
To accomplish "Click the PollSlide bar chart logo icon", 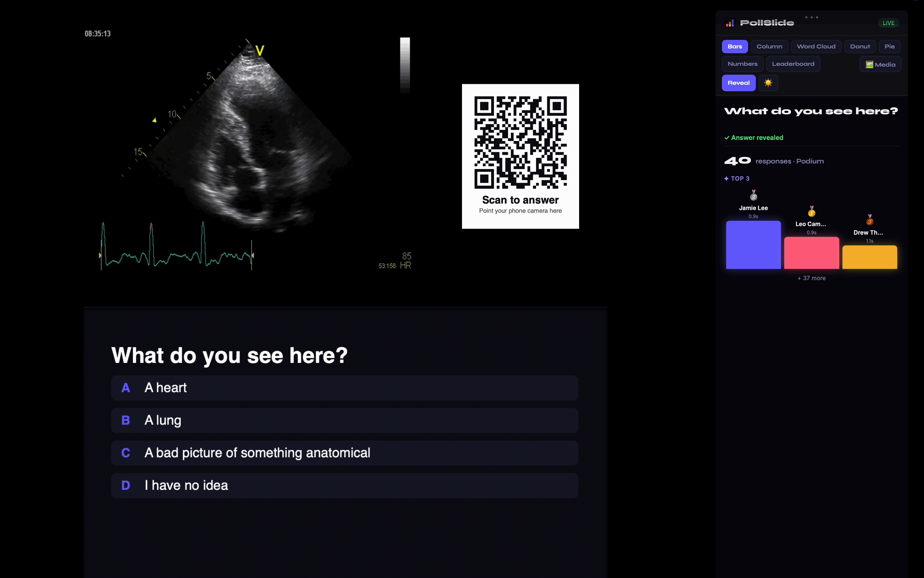I will click(730, 23).
